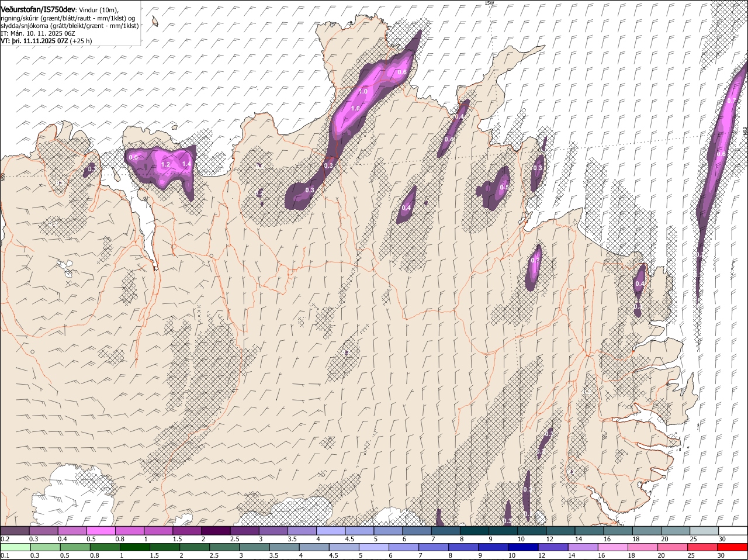Click the "Veðurstofan/IS750dev" title text
This screenshot has height=560, width=748.
pos(39,9)
